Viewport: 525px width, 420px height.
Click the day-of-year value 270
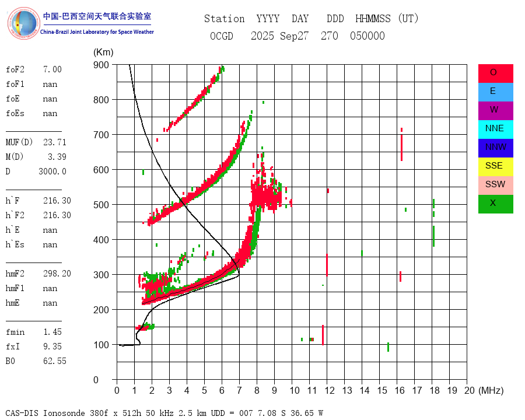tap(329, 36)
